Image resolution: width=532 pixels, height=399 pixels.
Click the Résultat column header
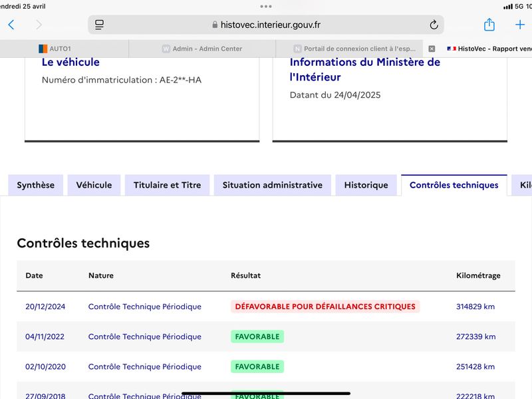click(245, 275)
